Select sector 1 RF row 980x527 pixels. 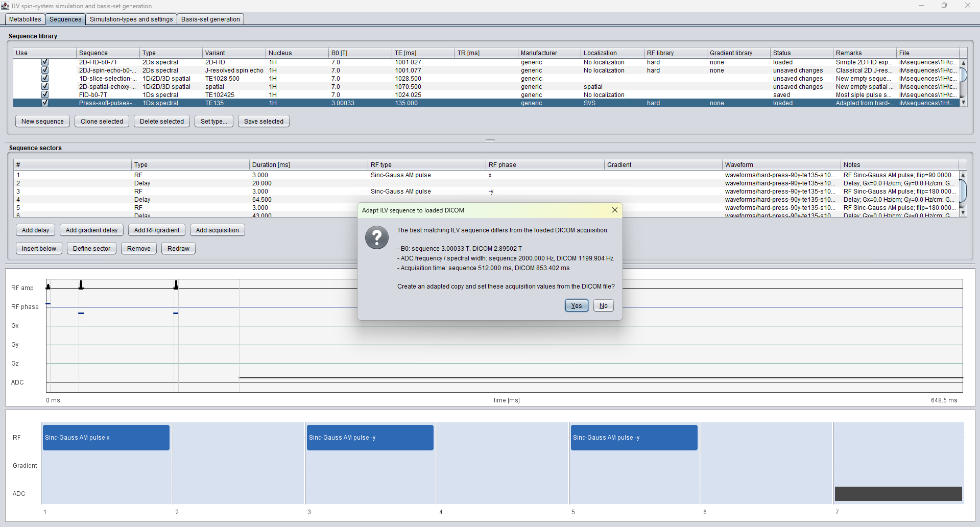(x=486, y=175)
